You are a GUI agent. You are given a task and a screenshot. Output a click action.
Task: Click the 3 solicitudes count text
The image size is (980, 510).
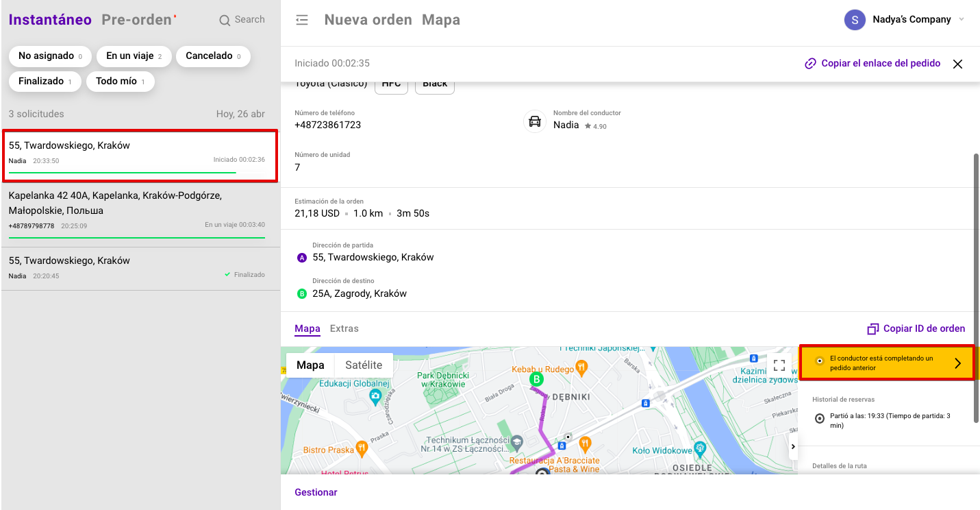[36, 114]
